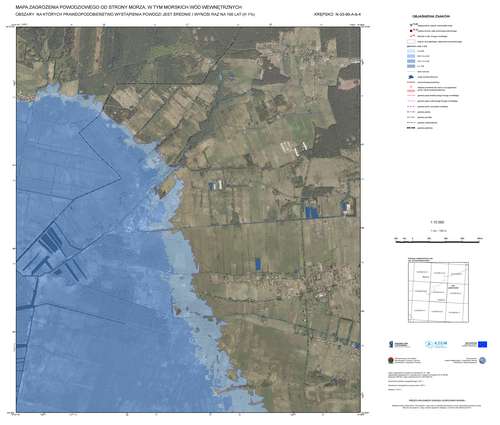Click the European Union flag logo
This screenshot has width=500, height=425.
click(x=482, y=344)
